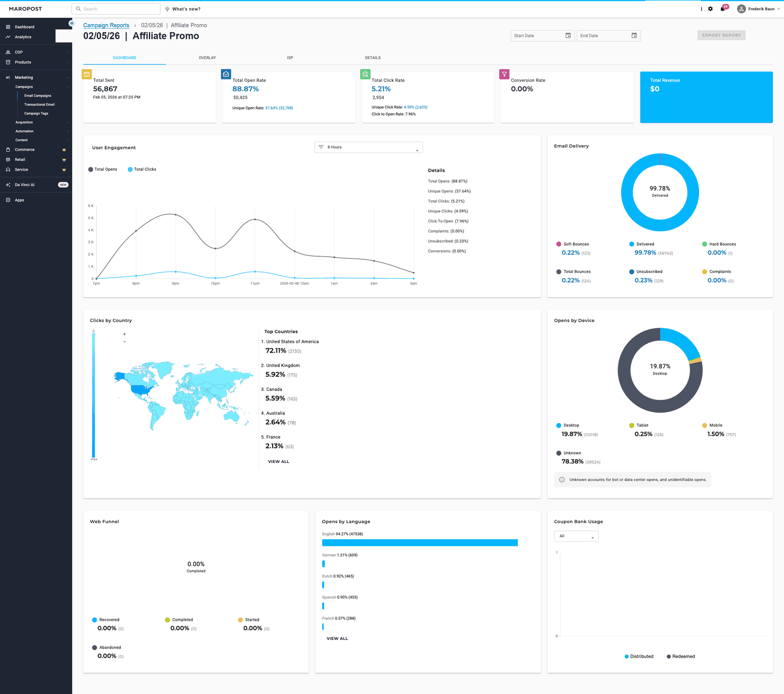Click the What's new lightbulb icon
Viewport: 784px width, 694px height.
click(x=167, y=9)
